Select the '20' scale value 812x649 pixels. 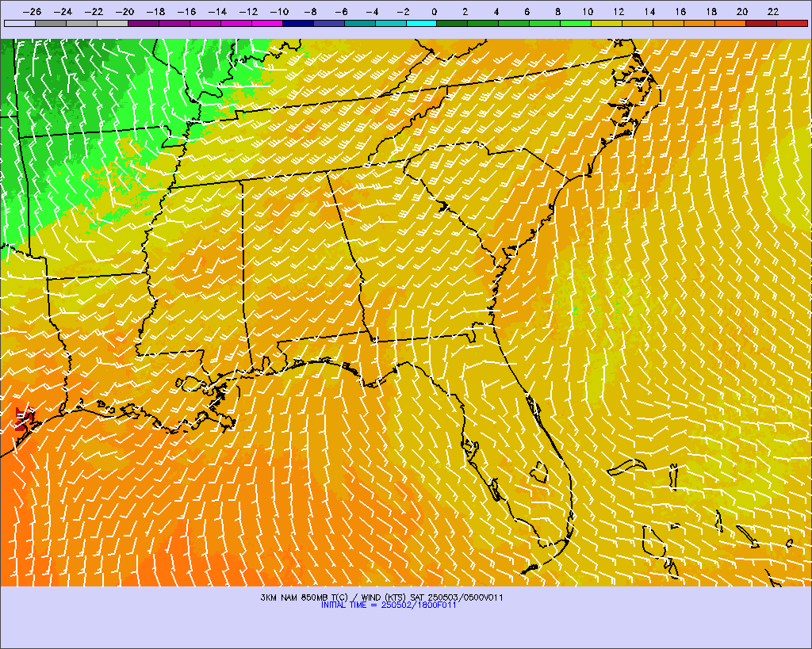point(742,11)
